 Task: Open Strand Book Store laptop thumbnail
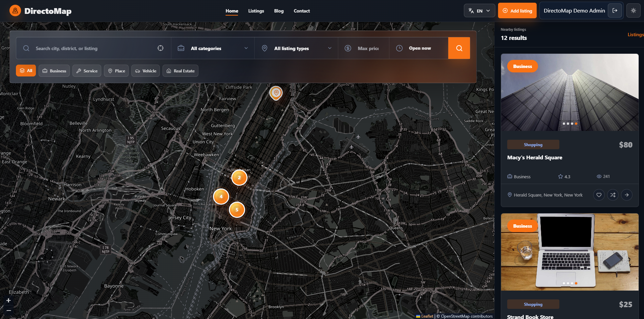570,252
